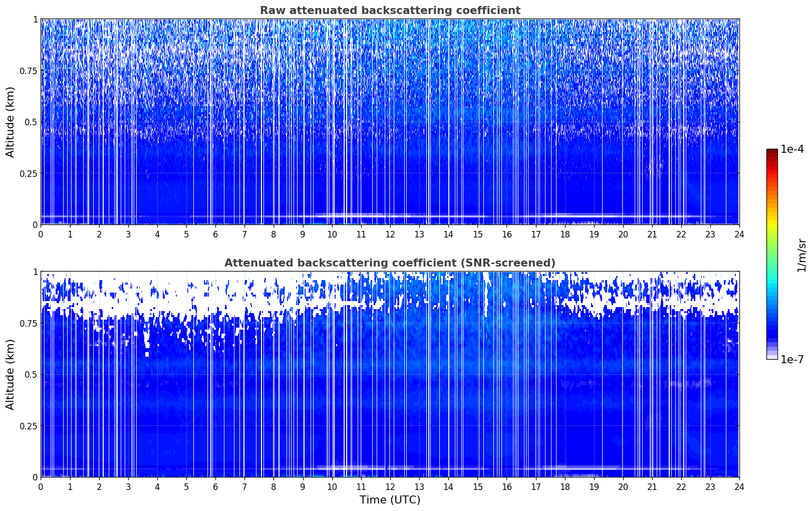Click the SNR-screened bottom plot area
This screenshot has height=511, width=812.
tap(390, 374)
